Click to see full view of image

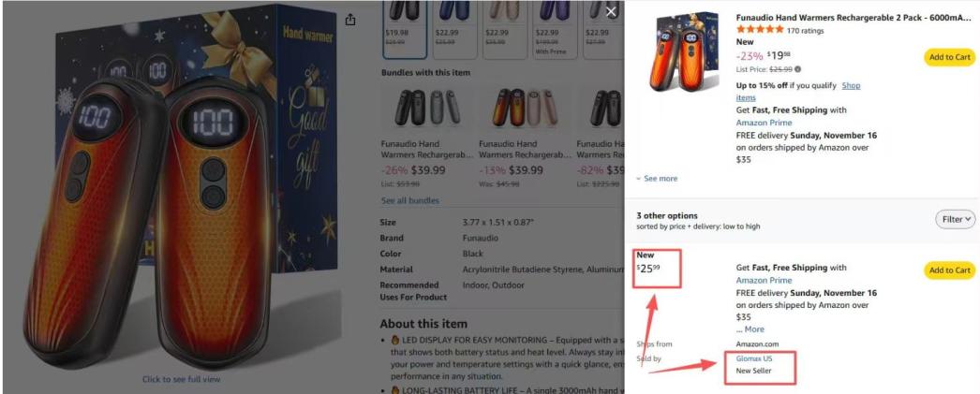181,379
